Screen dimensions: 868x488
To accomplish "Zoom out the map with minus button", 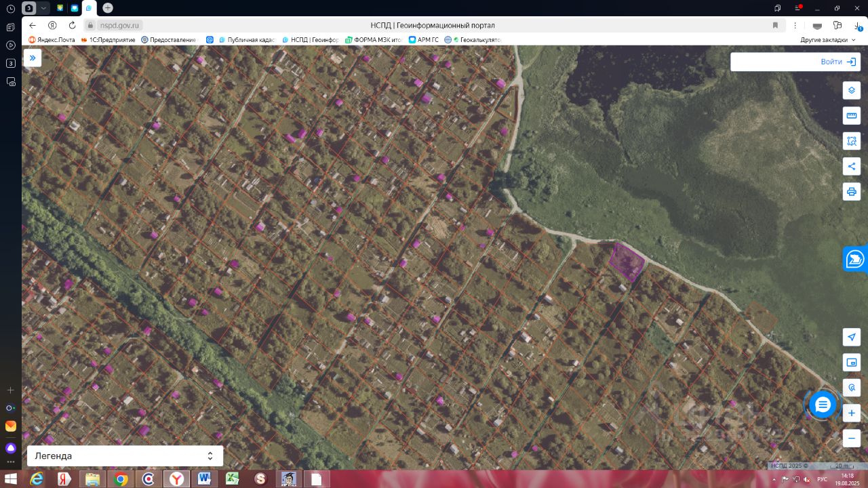I will coord(852,438).
